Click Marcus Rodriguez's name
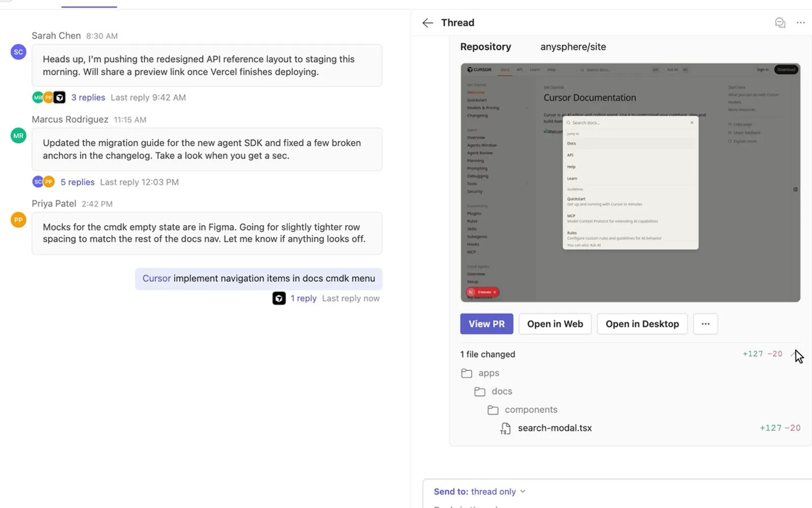 pos(70,119)
